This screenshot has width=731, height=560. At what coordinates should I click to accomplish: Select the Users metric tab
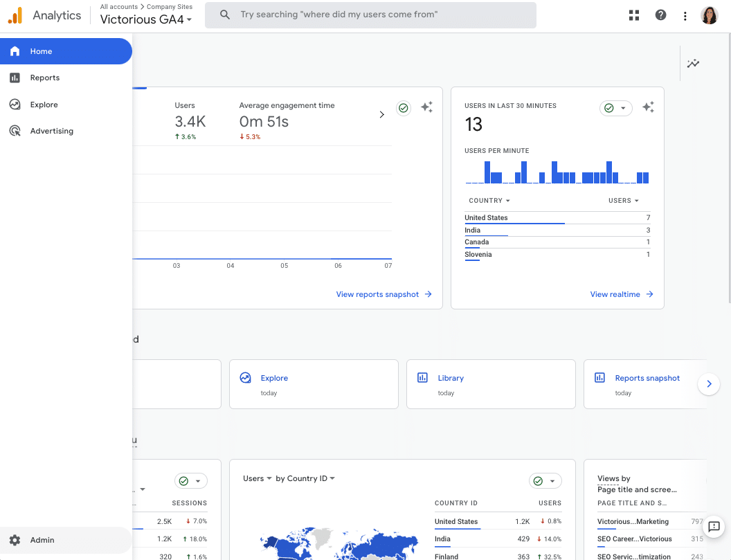pos(190,120)
